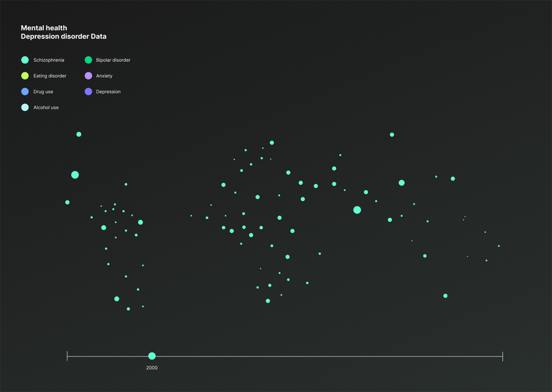This screenshot has width=552, height=392.
Task: Select the Bipolar disorder green legend dot
Action: 88,60
